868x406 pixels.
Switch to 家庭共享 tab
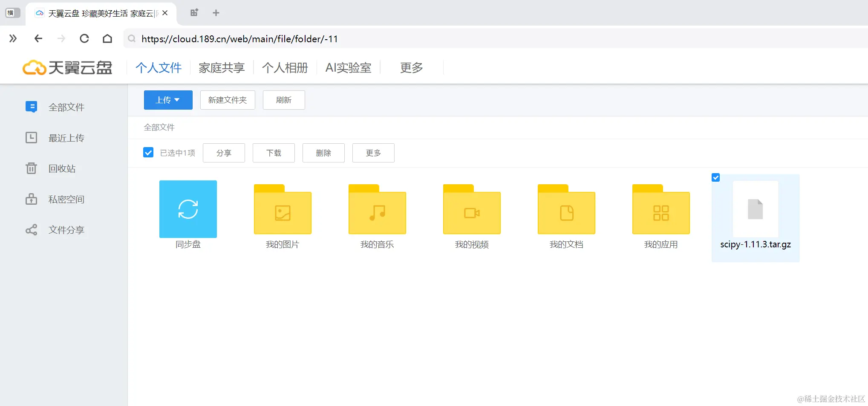pyautogui.click(x=222, y=67)
